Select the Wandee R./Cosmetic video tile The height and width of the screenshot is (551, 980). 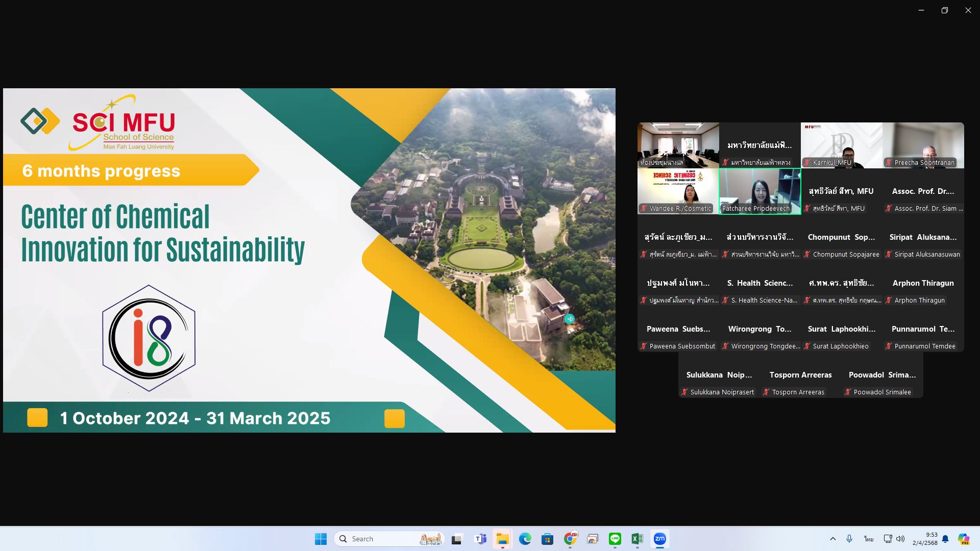coord(678,191)
